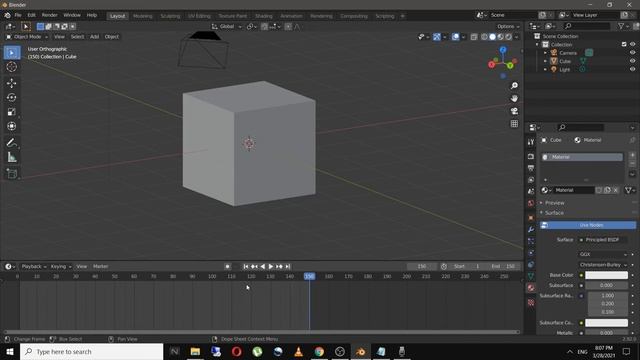Click the Subsurface value slider
Image resolution: width=640 pixels, height=360 pixels.
(607, 286)
